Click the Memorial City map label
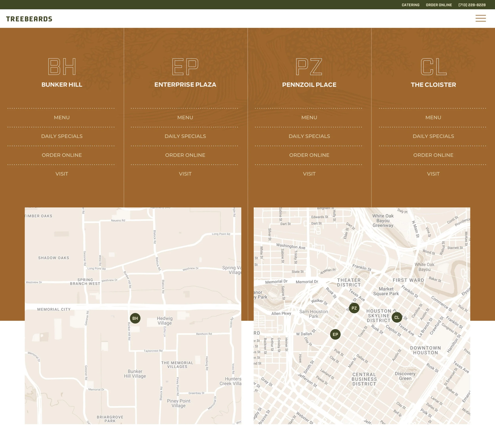The height and width of the screenshot is (448, 495). (x=54, y=309)
